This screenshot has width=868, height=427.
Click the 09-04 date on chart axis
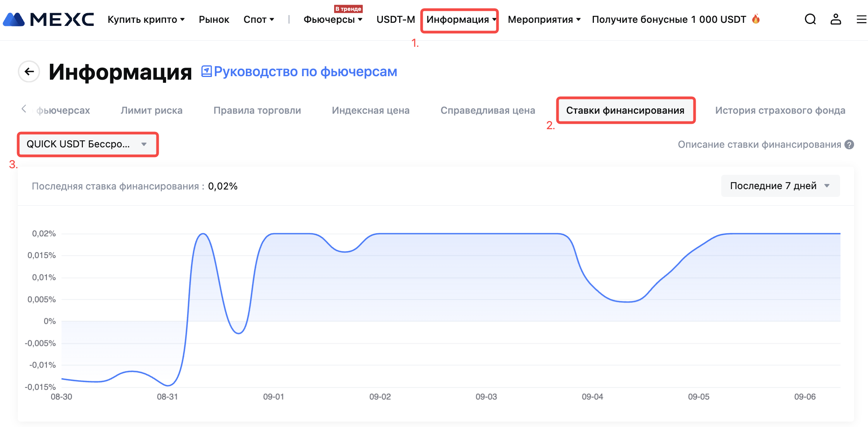coord(592,397)
